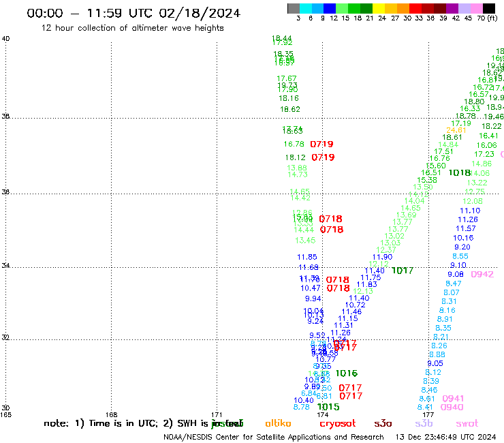Image resolution: width=504 pixels, height=443 pixels.
Task: Click the longitude axis label 177
Action: 428,414
